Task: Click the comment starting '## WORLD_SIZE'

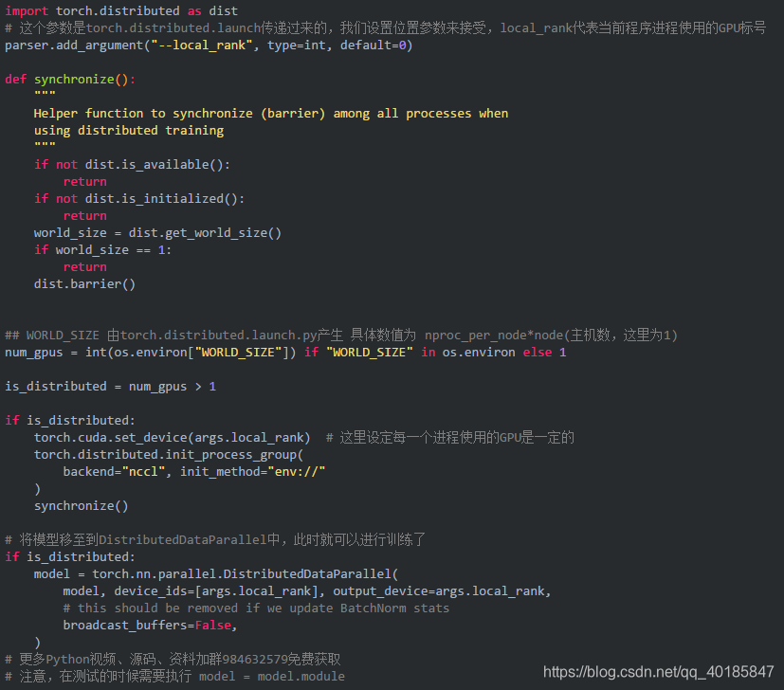Action: coord(341,335)
